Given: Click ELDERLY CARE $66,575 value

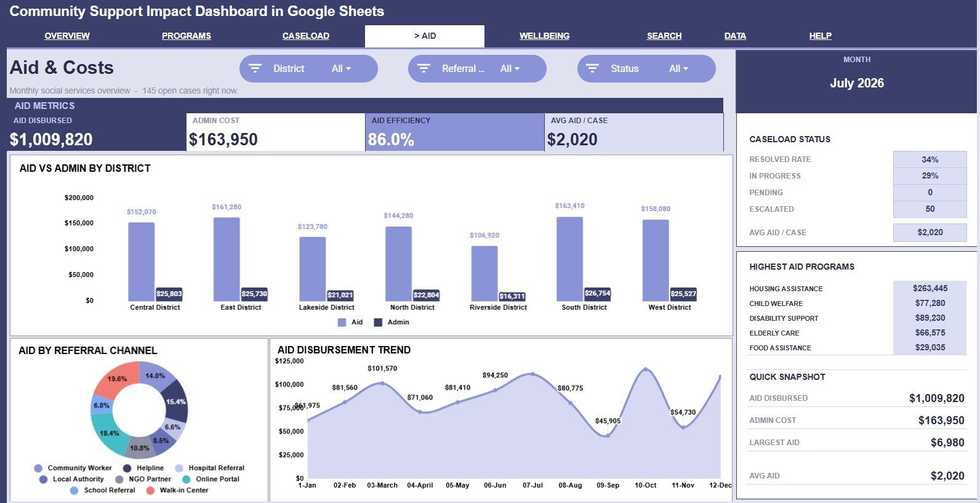Looking at the screenshot, I should point(930,332).
